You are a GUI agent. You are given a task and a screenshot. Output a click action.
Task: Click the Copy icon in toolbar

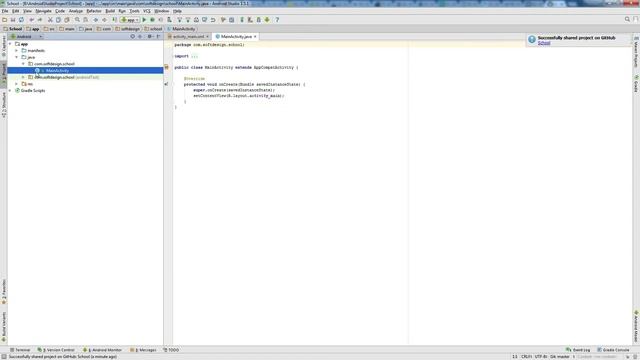pos(58,20)
